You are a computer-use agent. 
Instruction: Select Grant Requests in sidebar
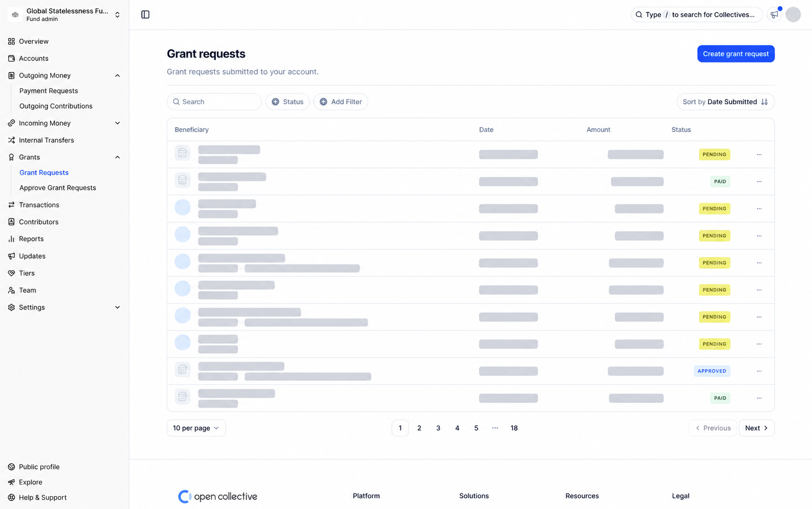pyautogui.click(x=44, y=173)
